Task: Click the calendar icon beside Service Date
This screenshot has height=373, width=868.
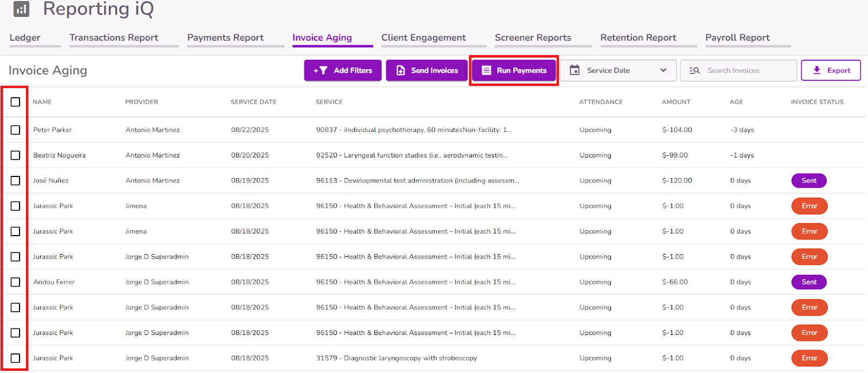Action: coord(575,70)
